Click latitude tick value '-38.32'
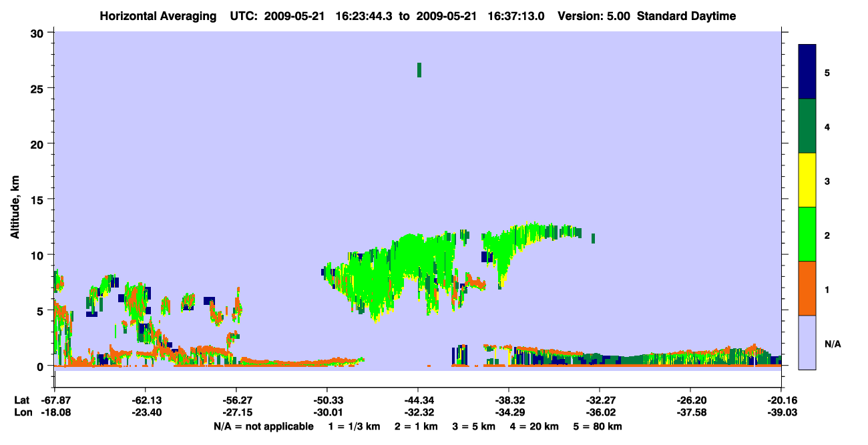This screenshot has height=445, width=868. (x=509, y=400)
